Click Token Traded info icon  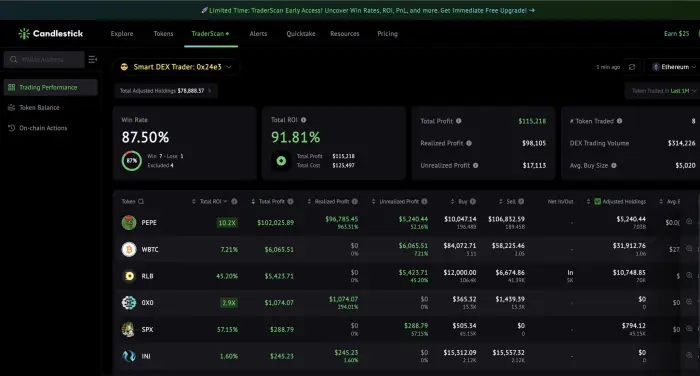tap(619, 121)
